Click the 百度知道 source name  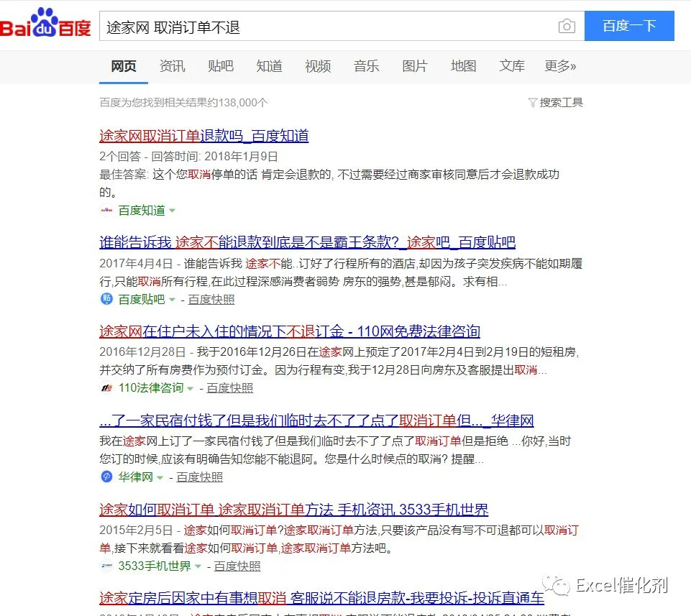coord(142,210)
